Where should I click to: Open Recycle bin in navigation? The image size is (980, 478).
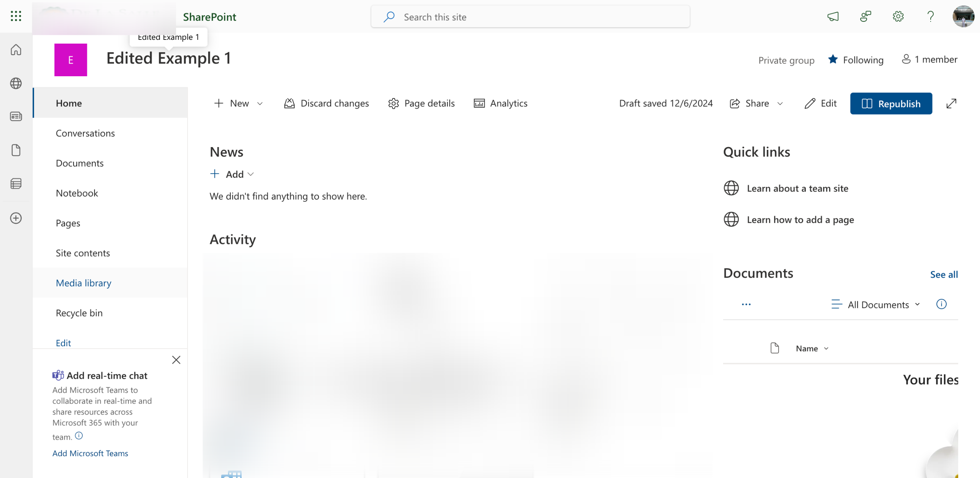coord(110,313)
